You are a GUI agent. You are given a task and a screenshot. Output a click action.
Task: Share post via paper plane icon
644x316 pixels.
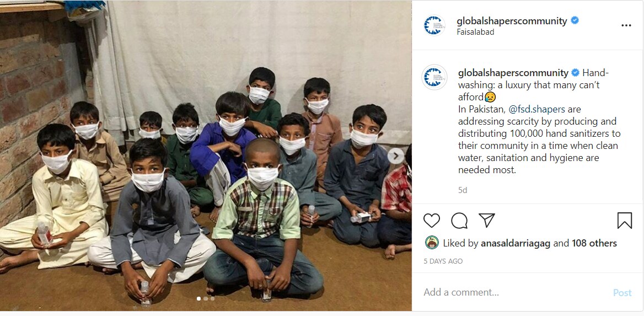coord(487,220)
